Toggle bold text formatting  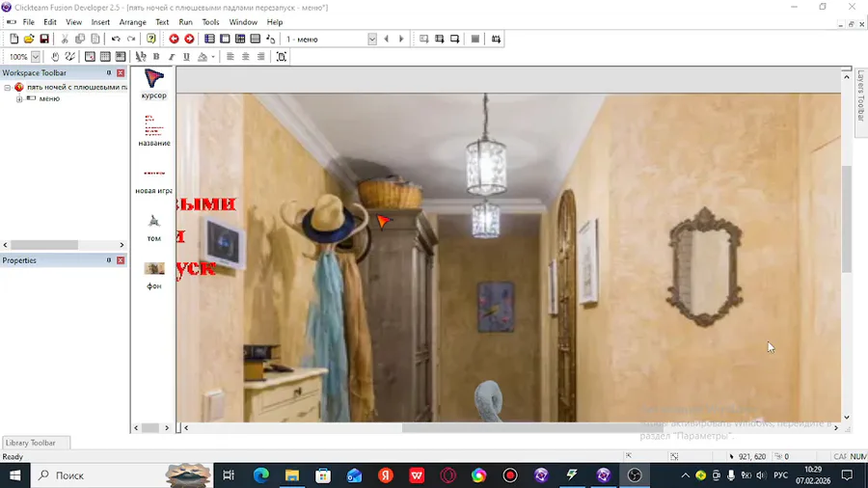(156, 57)
